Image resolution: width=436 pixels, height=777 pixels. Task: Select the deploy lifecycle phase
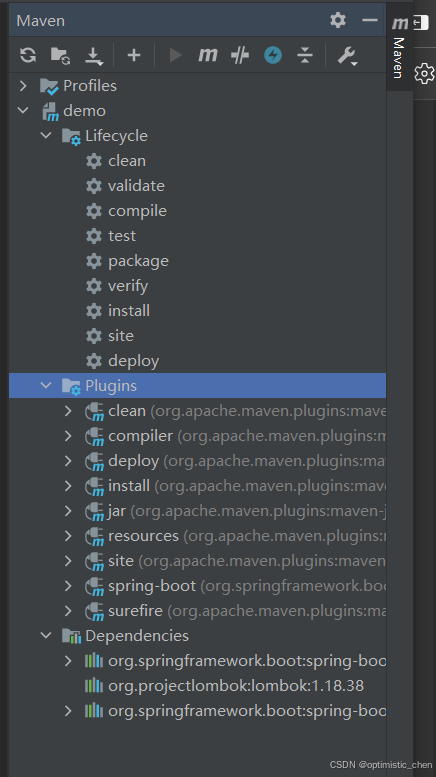pos(133,361)
